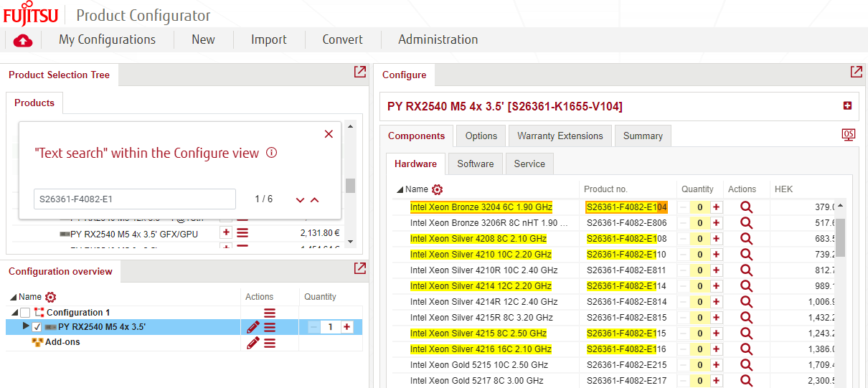Open details magnifier for Xeon Silver 4214R

[x=746, y=301]
